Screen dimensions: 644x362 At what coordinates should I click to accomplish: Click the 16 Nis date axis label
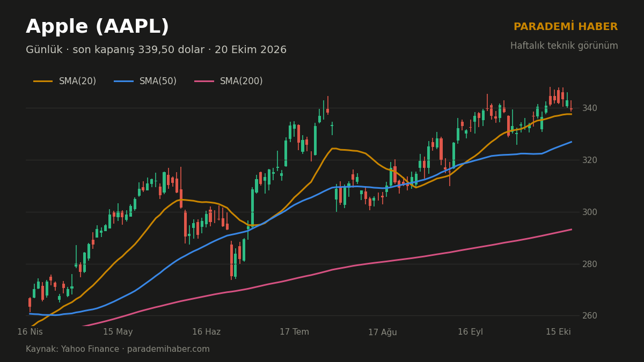(30, 333)
